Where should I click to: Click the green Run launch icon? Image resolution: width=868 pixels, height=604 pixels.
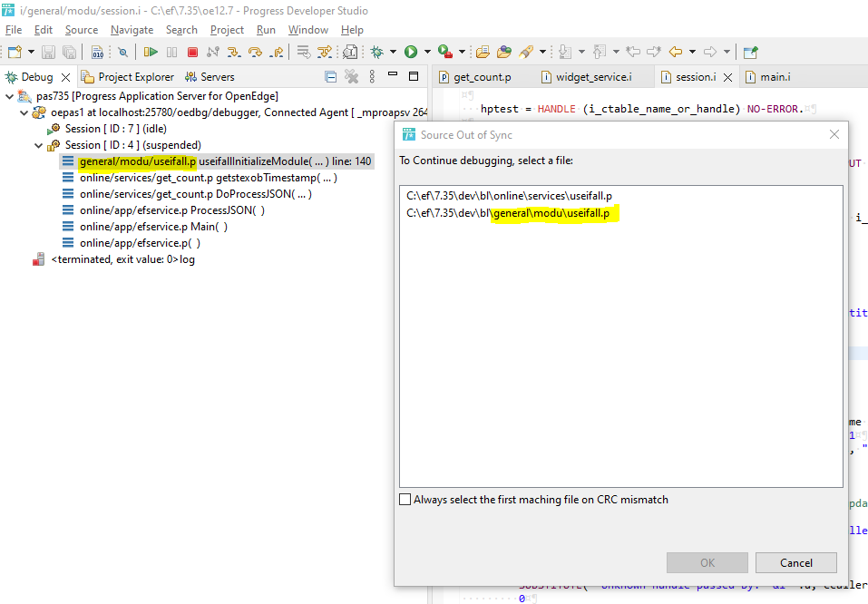coord(411,52)
